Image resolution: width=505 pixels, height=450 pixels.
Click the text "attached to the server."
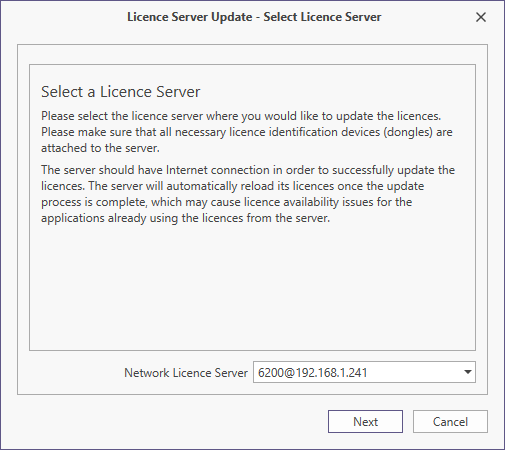pyautogui.click(x=100, y=148)
